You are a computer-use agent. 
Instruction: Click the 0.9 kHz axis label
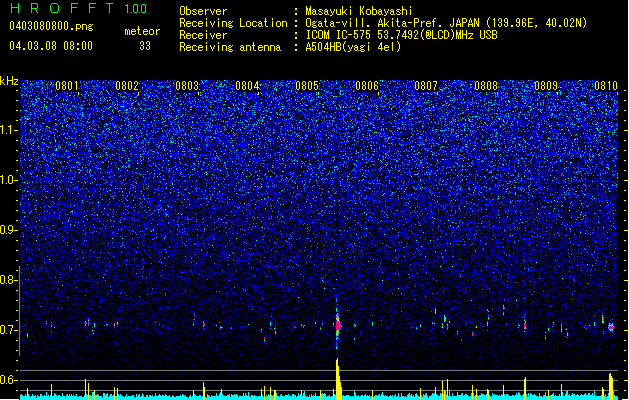[8, 230]
